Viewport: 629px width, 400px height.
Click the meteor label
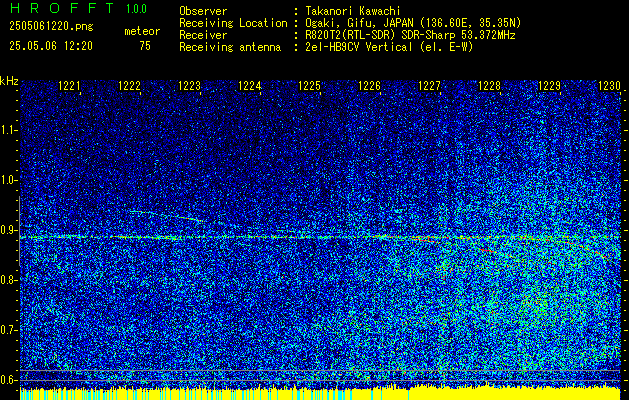142,31
